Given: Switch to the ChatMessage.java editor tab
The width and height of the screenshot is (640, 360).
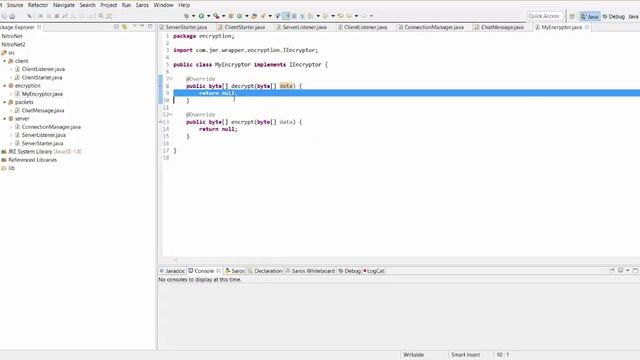Looking at the screenshot, I should pos(502,27).
